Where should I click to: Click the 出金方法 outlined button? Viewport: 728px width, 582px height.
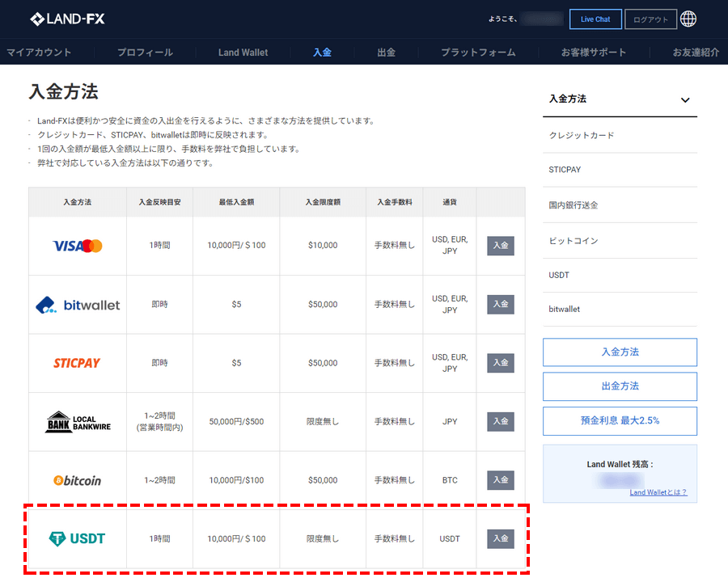tap(620, 386)
